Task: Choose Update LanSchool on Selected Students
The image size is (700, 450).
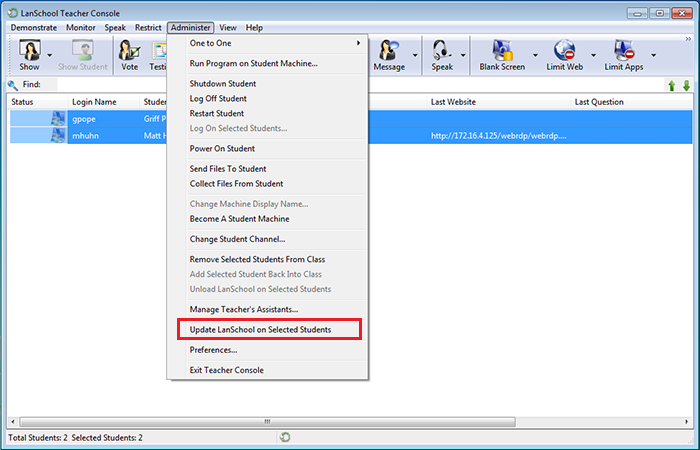Action: [269, 329]
